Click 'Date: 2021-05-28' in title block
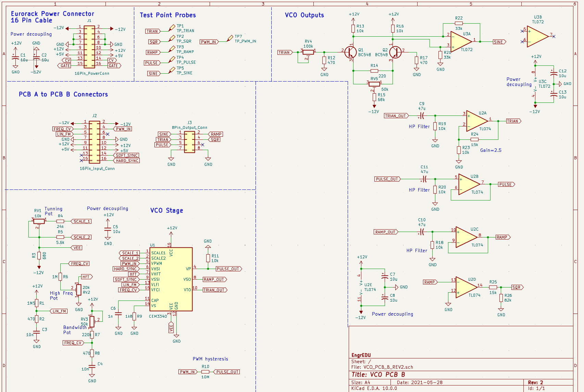Viewport: 584px width, 392px height. (420, 382)
